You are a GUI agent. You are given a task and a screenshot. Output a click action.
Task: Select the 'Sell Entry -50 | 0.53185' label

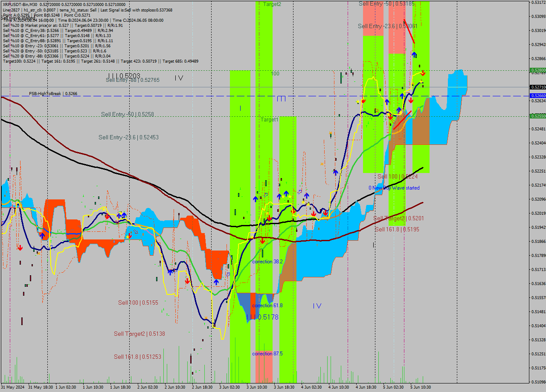point(386,3)
